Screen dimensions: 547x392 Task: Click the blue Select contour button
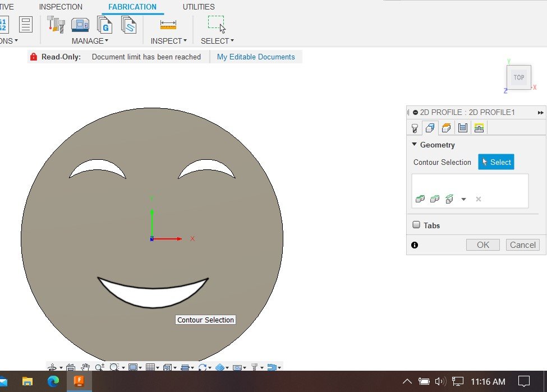496,162
